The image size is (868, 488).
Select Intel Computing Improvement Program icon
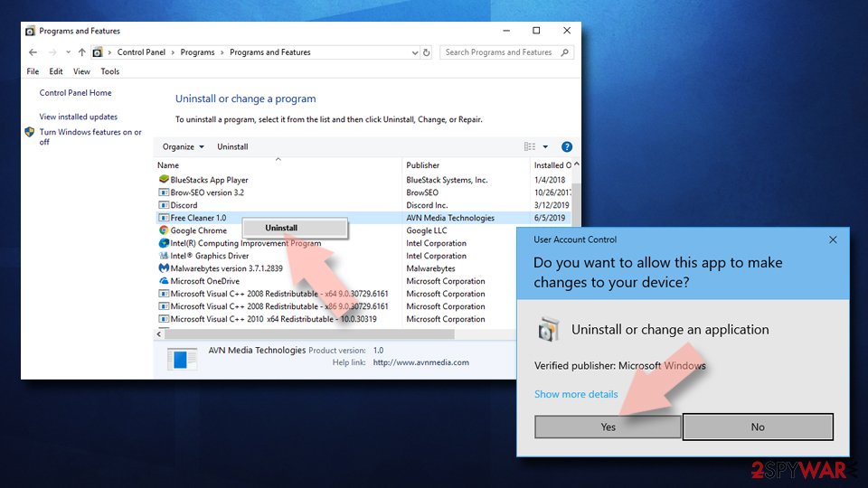pos(164,243)
